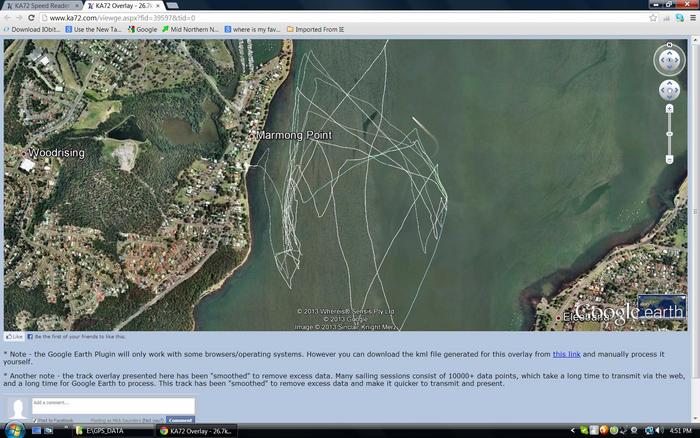
Task: Click the pan joystick control on map
Action: 670,91
